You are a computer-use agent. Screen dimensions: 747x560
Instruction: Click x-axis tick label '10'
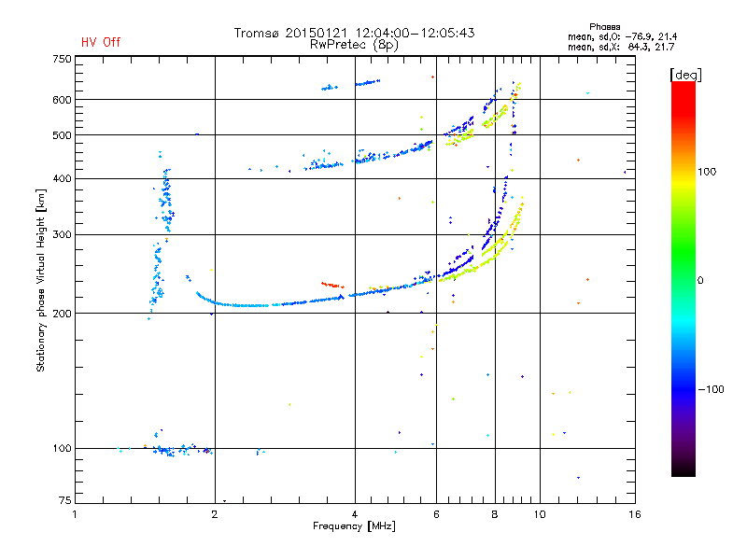click(540, 514)
